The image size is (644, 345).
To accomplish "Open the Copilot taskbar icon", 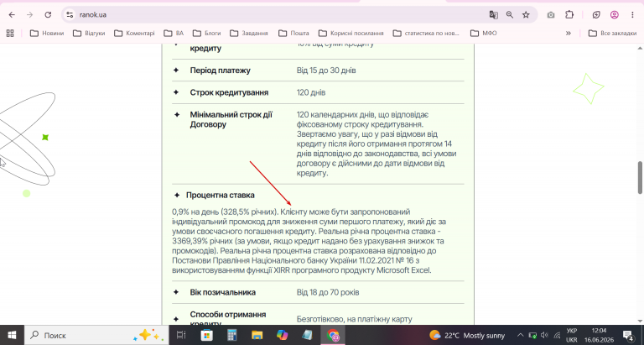I will (x=282, y=335).
